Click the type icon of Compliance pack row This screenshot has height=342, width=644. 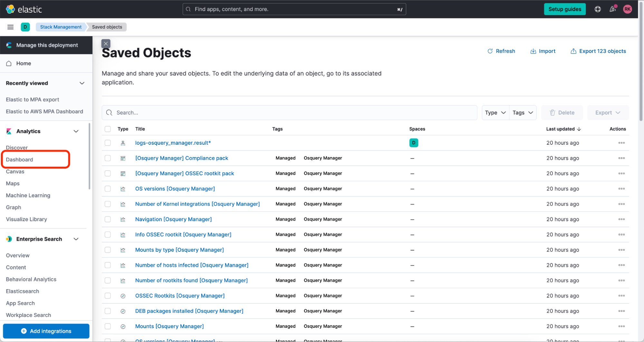click(123, 158)
